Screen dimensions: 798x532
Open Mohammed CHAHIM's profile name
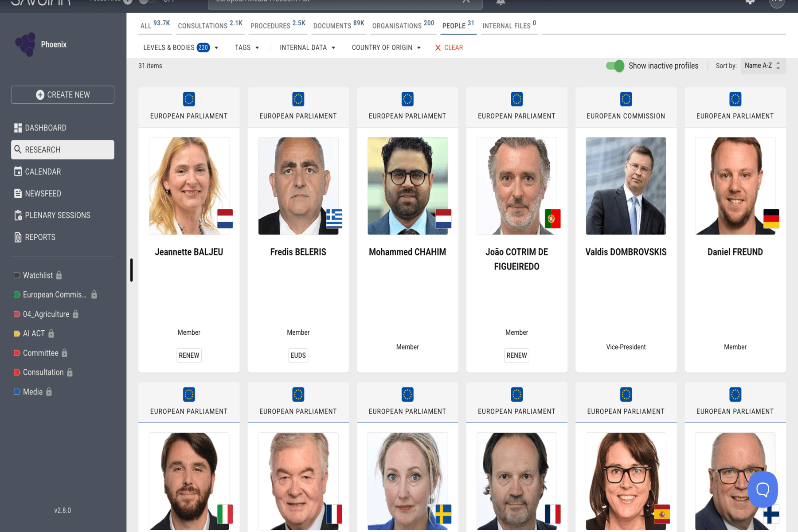tap(407, 252)
